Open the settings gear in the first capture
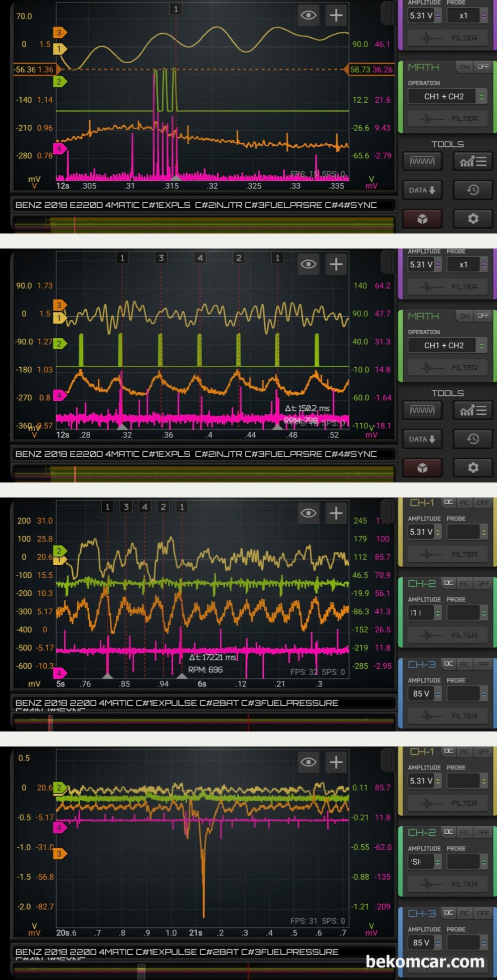 point(473,218)
